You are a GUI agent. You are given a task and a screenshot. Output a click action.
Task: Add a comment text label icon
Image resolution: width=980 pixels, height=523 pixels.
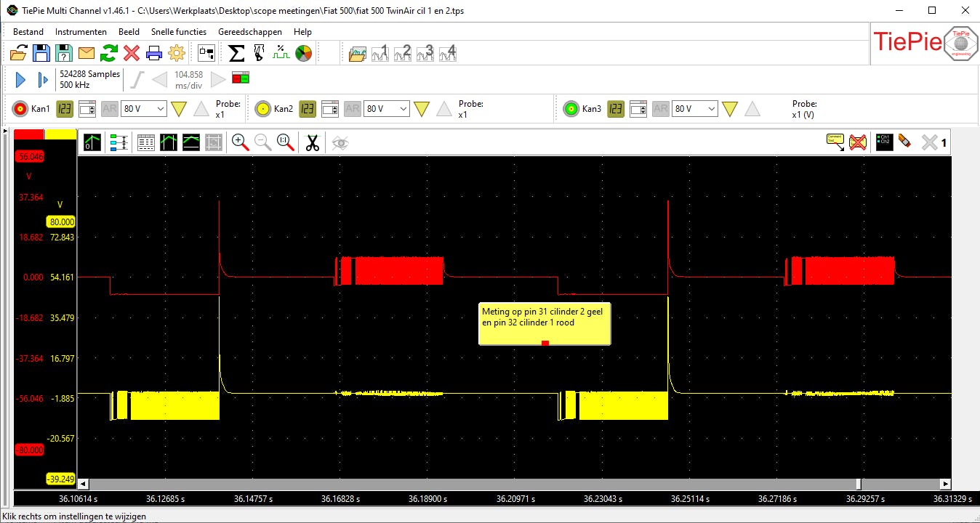835,142
